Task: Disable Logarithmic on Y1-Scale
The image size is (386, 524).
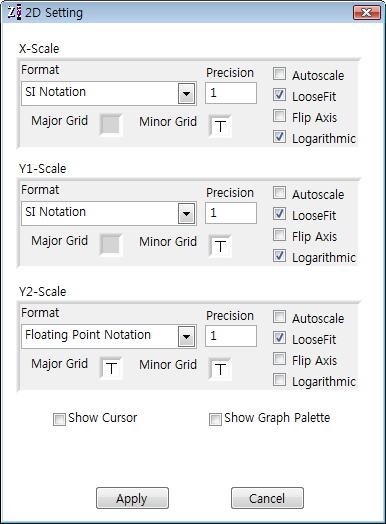Action: click(279, 256)
